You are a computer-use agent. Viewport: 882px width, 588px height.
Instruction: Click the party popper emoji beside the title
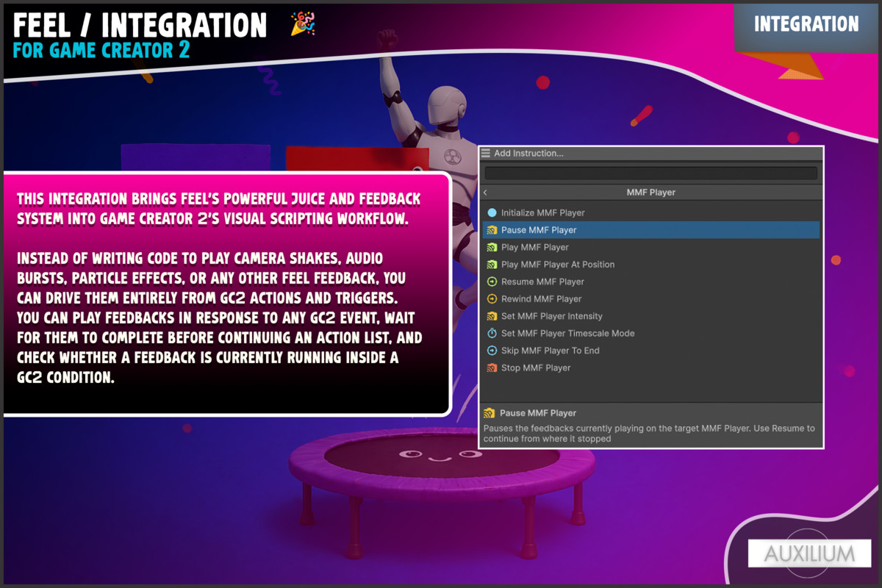pos(303,24)
